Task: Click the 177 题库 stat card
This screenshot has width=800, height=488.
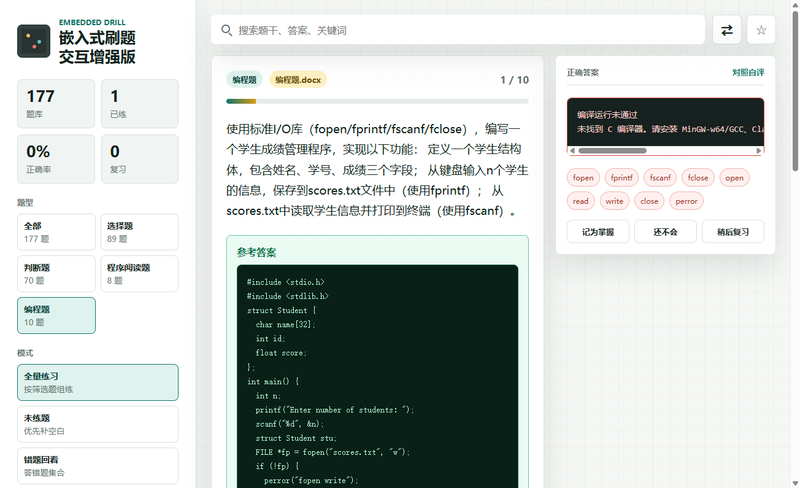Action: tap(56, 104)
